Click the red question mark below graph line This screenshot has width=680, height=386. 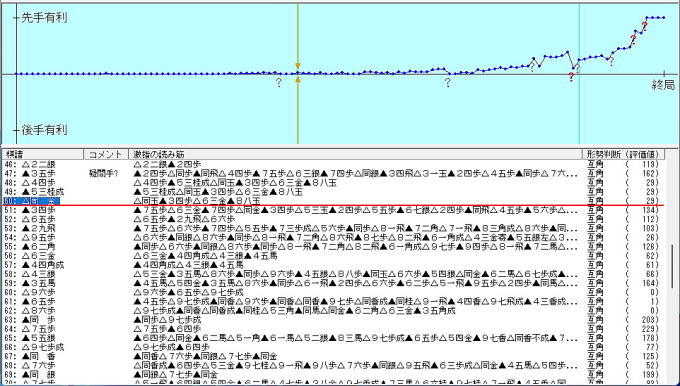pos(571,77)
